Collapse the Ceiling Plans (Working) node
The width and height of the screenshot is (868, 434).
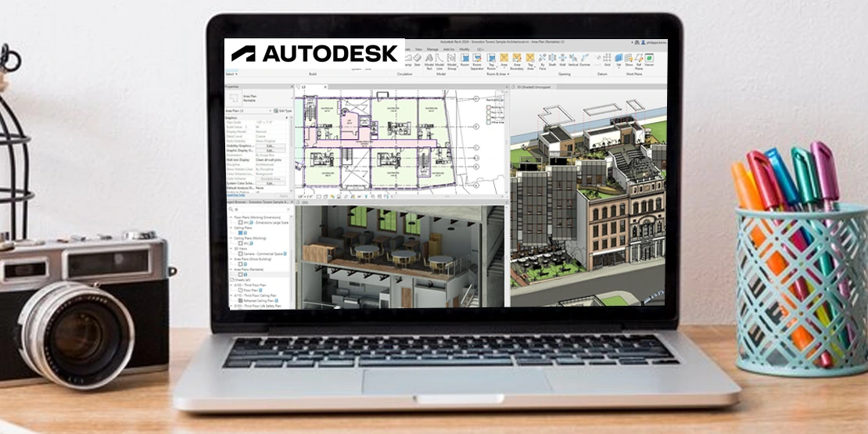point(231,238)
